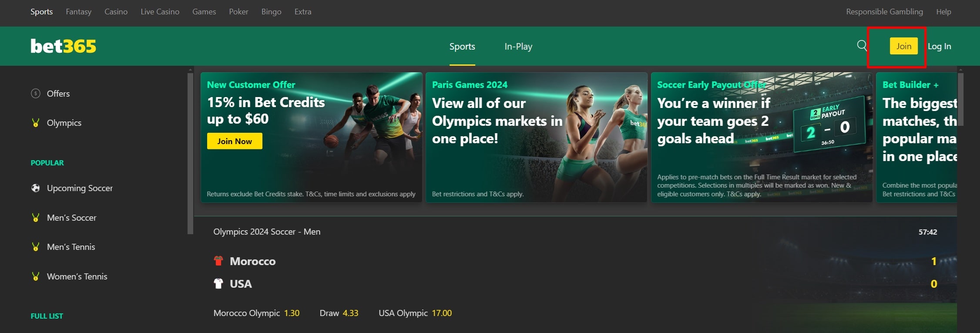Go to Casino section
The image size is (980, 333).
click(x=116, y=12)
